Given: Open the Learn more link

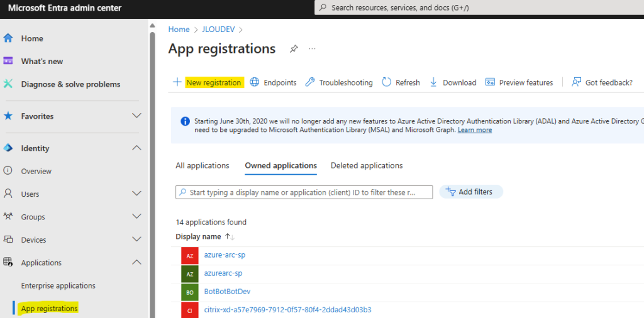Looking at the screenshot, I should tap(475, 130).
